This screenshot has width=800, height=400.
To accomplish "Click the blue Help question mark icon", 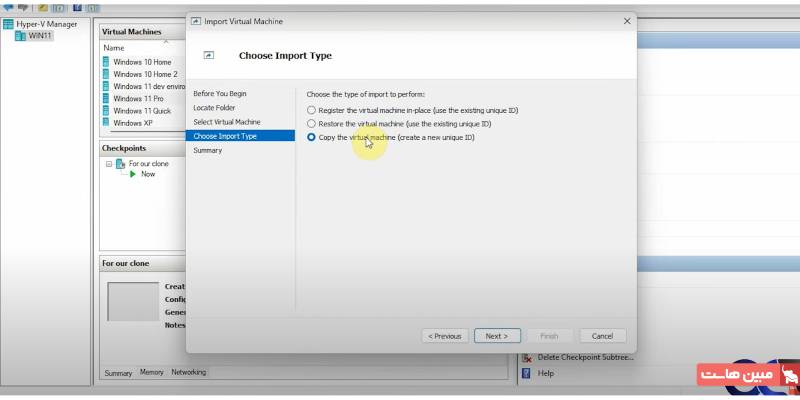I will tap(527, 373).
